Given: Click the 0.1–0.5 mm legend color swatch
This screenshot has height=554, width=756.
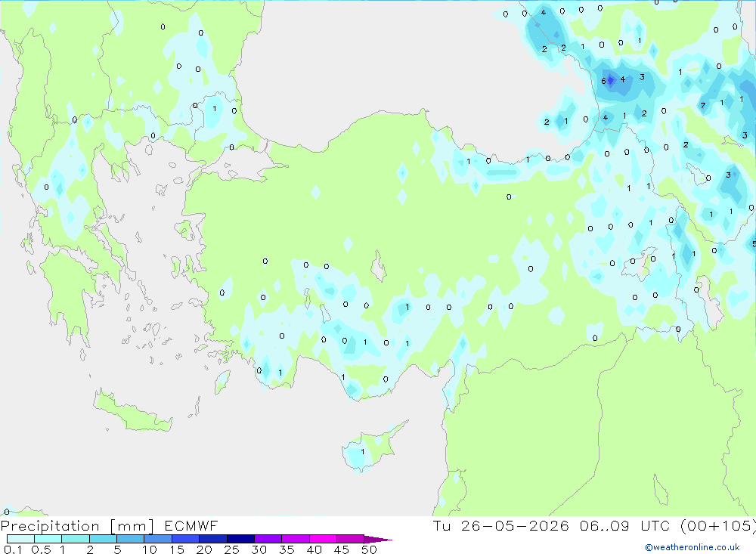Looking at the screenshot, I should [20, 539].
